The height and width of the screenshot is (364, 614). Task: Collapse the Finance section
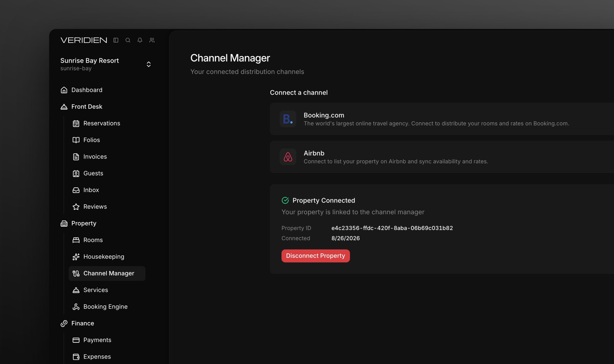tap(83, 323)
